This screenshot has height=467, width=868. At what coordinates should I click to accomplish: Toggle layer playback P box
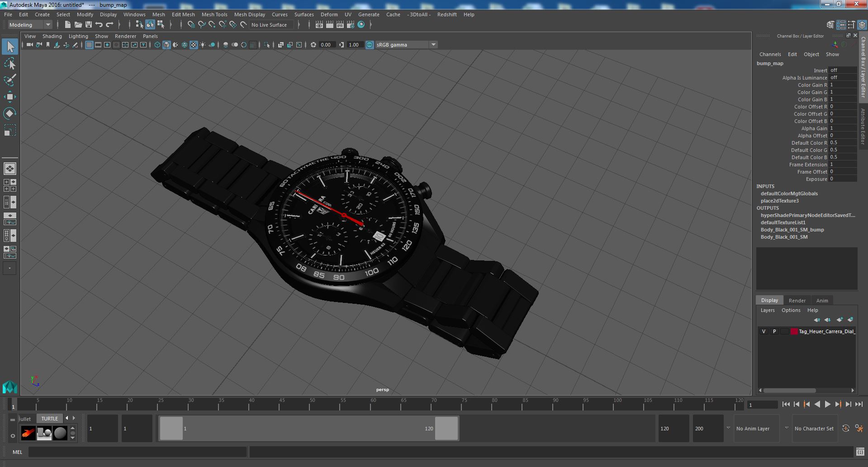774,331
